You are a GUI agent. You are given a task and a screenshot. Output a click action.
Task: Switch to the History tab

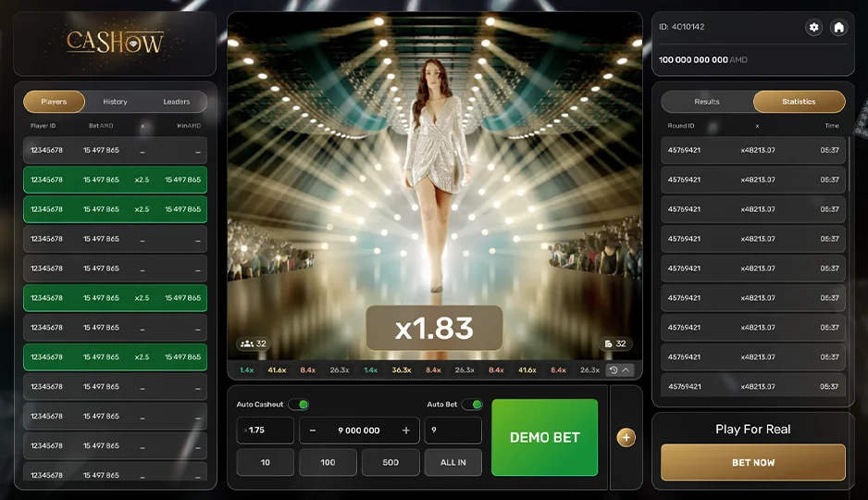click(115, 102)
